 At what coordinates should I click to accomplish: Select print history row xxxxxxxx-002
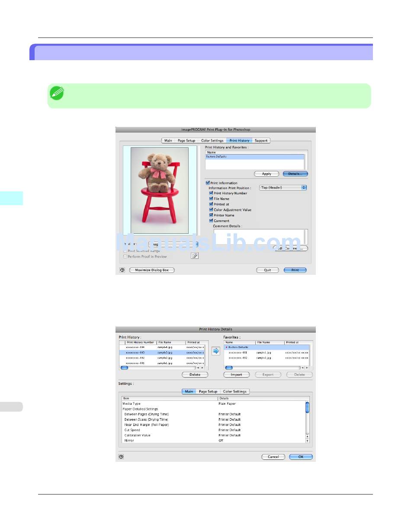click(161, 358)
